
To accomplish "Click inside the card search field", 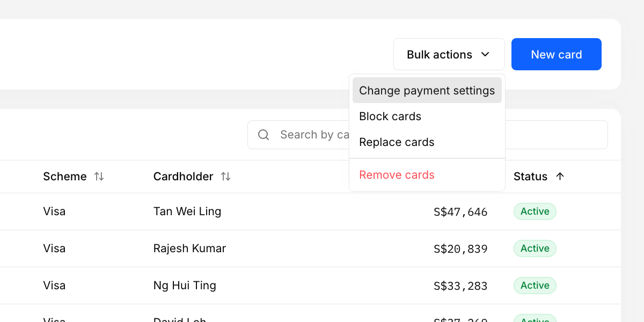I will point(311,134).
